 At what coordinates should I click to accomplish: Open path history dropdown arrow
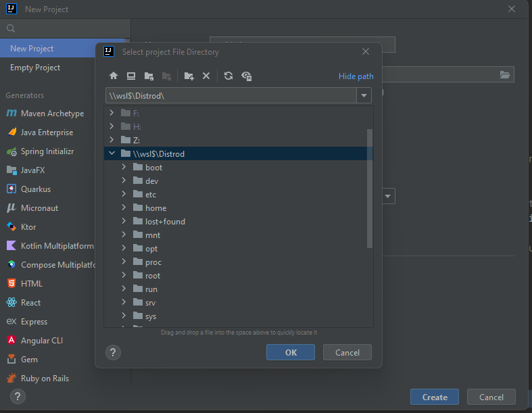(364, 96)
